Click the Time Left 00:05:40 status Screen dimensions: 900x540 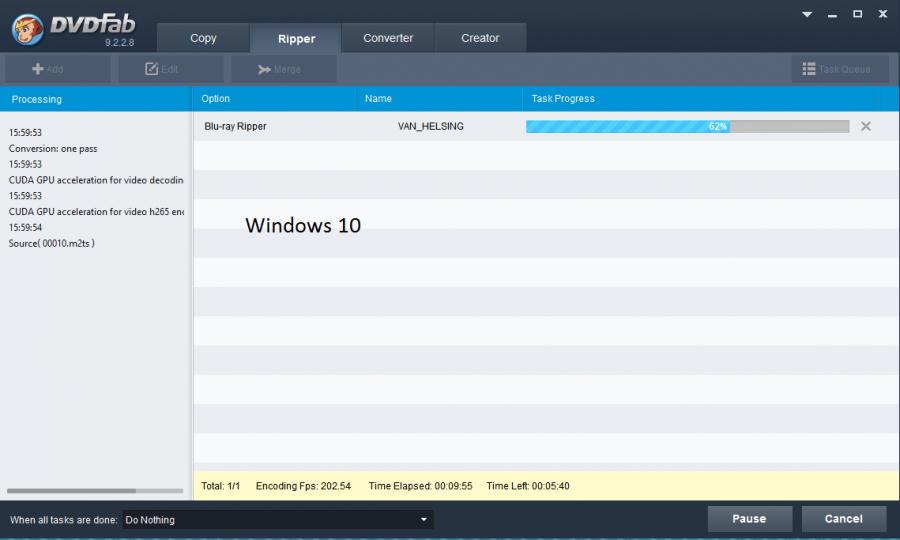[x=528, y=486]
